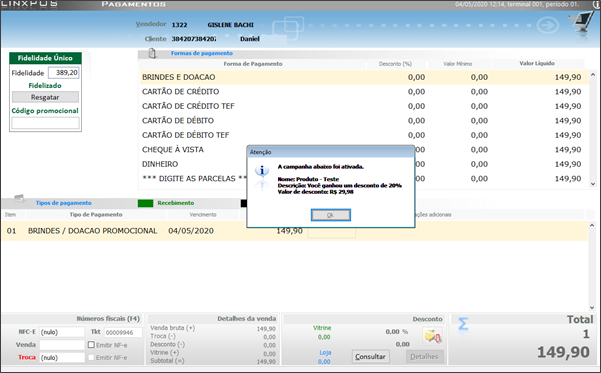Click the green Recebimento color box
601x373 pixels.
pyautogui.click(x=145, y=203)
